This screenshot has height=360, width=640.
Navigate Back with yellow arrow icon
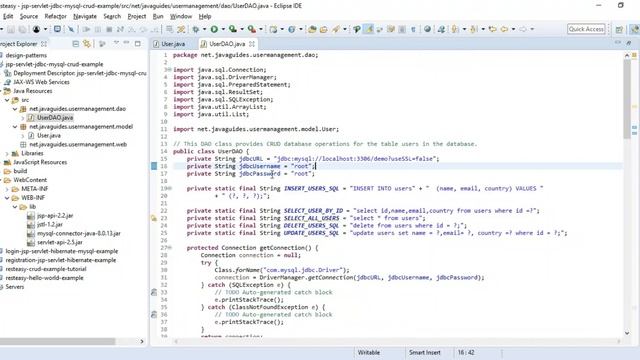[x=504, y=29]
